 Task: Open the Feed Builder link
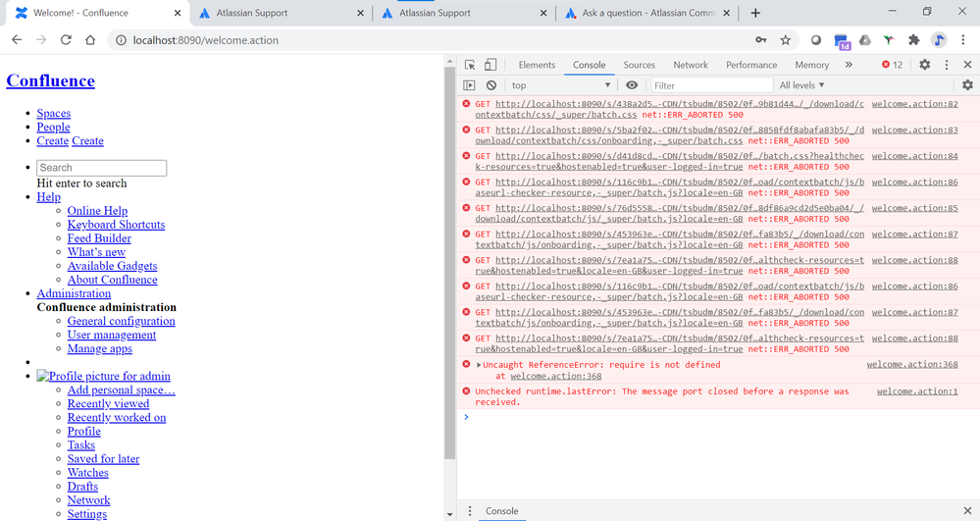99,238
